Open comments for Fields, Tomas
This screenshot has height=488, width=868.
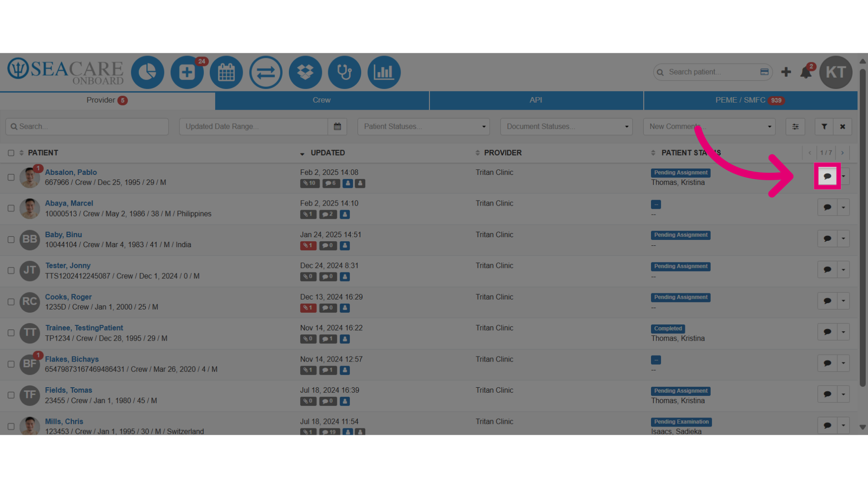click(x=827, y=394)
